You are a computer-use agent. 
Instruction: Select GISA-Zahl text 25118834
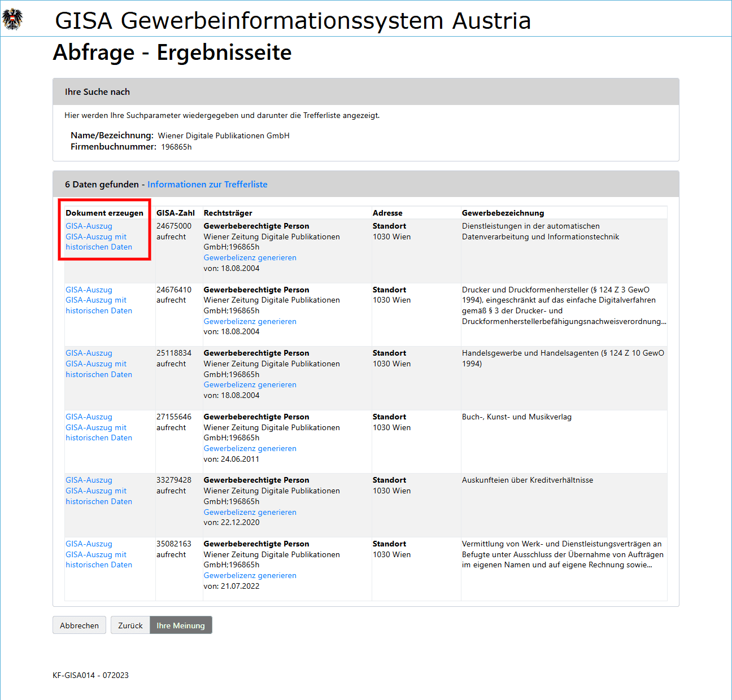click(x=174, y=353)
